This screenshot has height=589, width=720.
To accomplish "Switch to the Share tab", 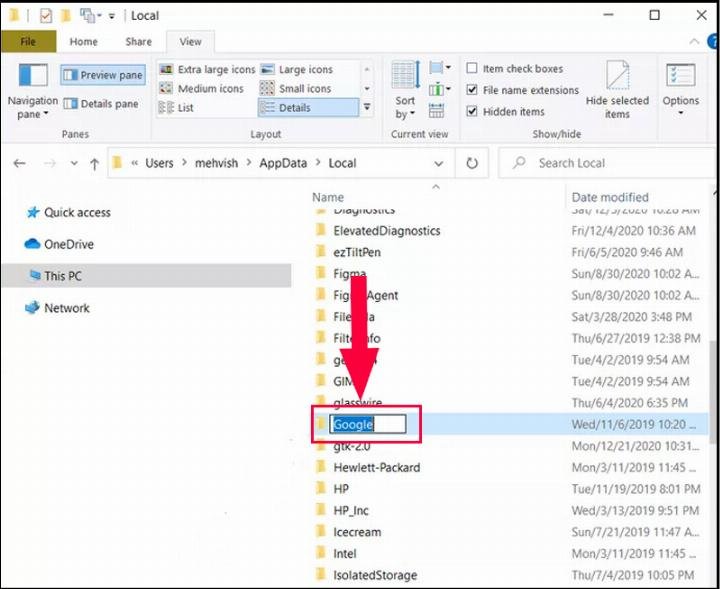I will 138,42.
